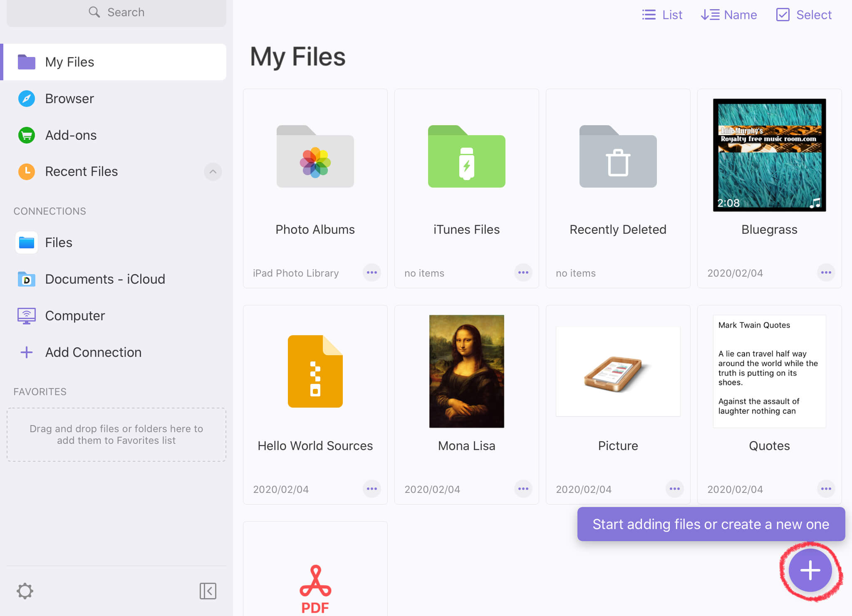Toggle List view layout
Screen dimensions: 852x616
click(662, 15)
